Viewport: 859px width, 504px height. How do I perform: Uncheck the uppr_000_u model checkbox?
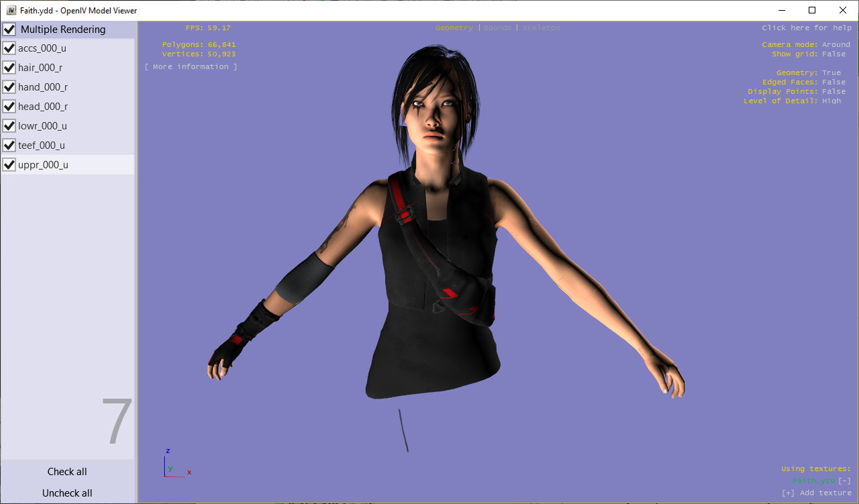pos(9,164)
